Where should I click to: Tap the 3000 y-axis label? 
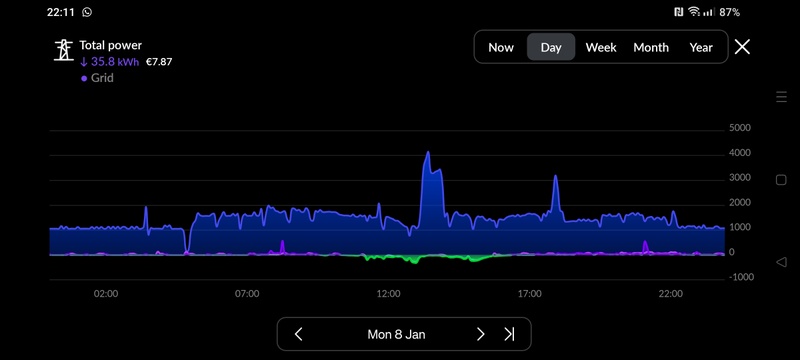740,177
